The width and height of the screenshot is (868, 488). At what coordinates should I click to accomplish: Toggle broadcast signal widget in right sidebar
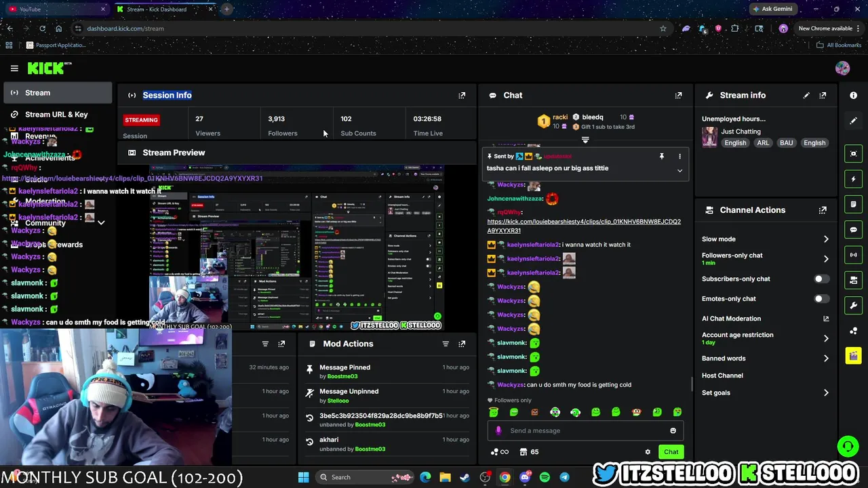(854, 255)
